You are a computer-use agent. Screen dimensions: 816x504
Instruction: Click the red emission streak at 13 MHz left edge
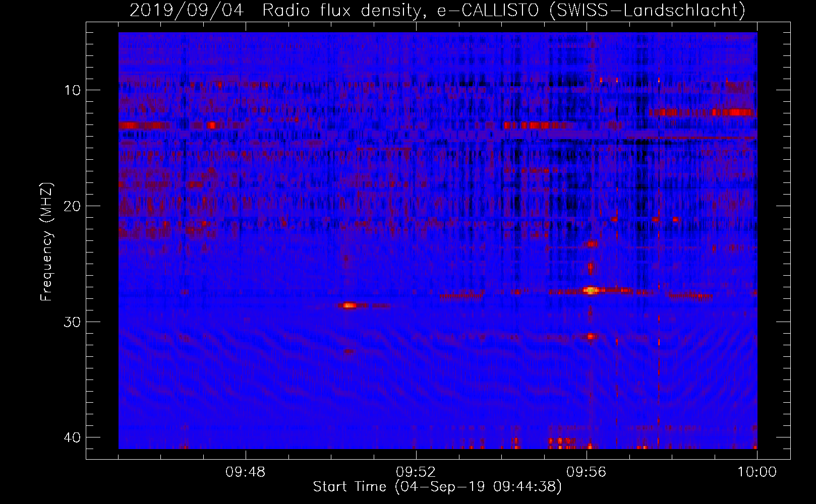[144, 125]
